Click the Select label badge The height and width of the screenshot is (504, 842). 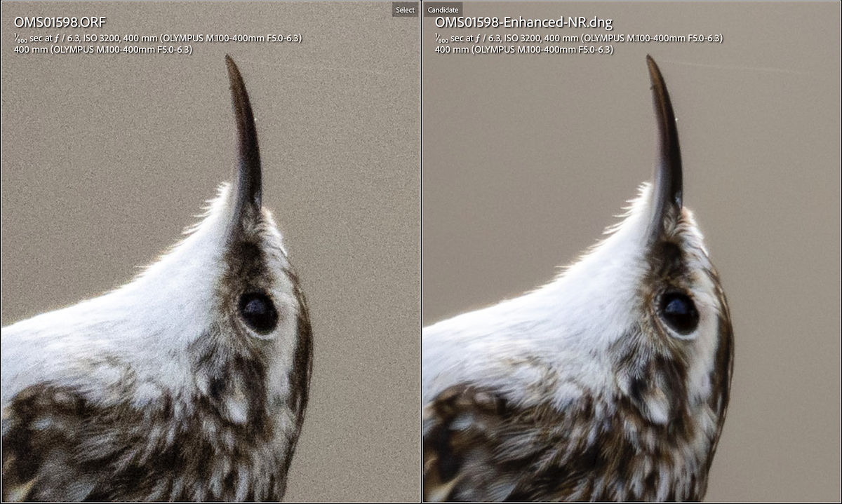point(405,10)
